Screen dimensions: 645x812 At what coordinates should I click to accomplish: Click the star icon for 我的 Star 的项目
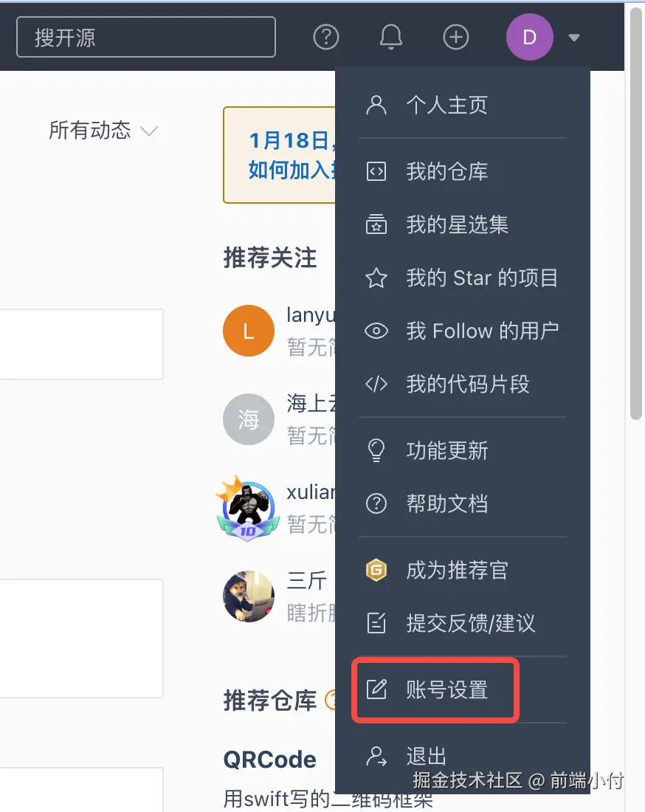click(x=376, y=278)
